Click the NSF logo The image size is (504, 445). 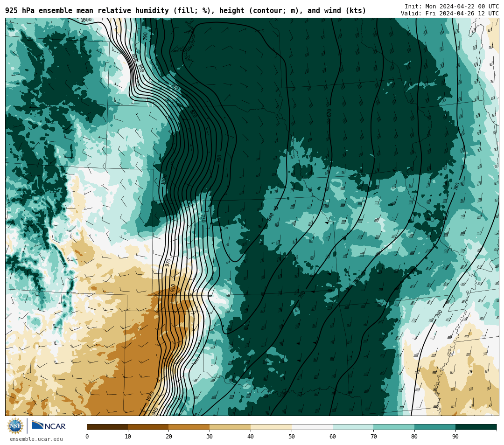tap(15, 426)
